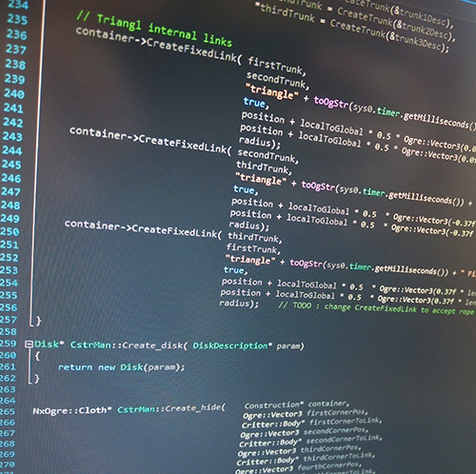Click line number 265 in the gutter

8,411
